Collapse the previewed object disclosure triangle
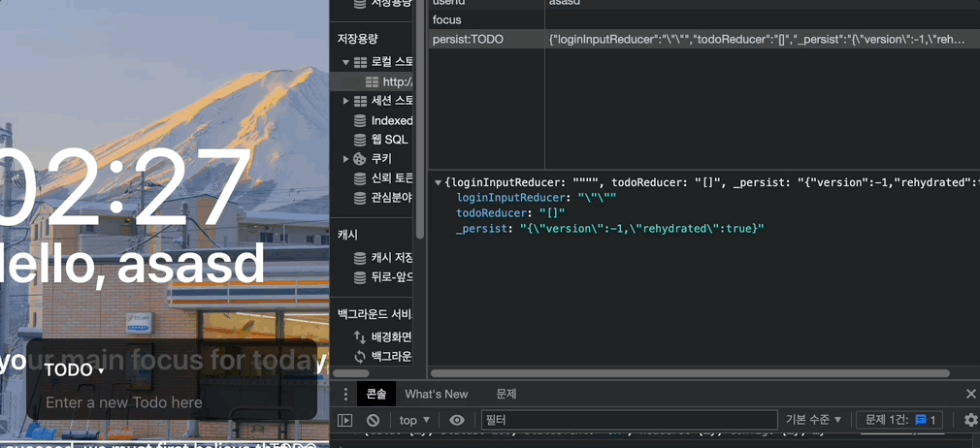Viewport: 980px width, 448px height. [x=439, y=182]
